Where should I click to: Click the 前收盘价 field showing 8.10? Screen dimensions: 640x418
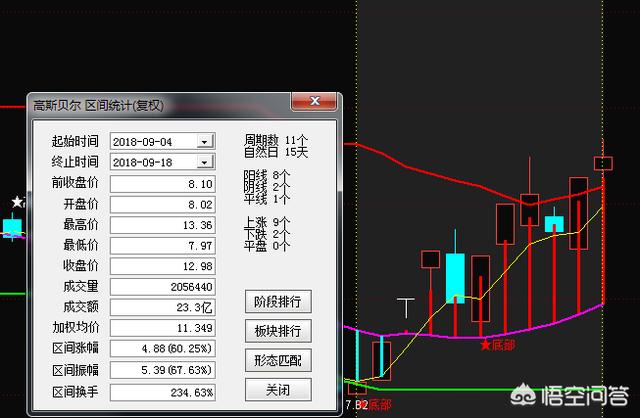point(162,184)
